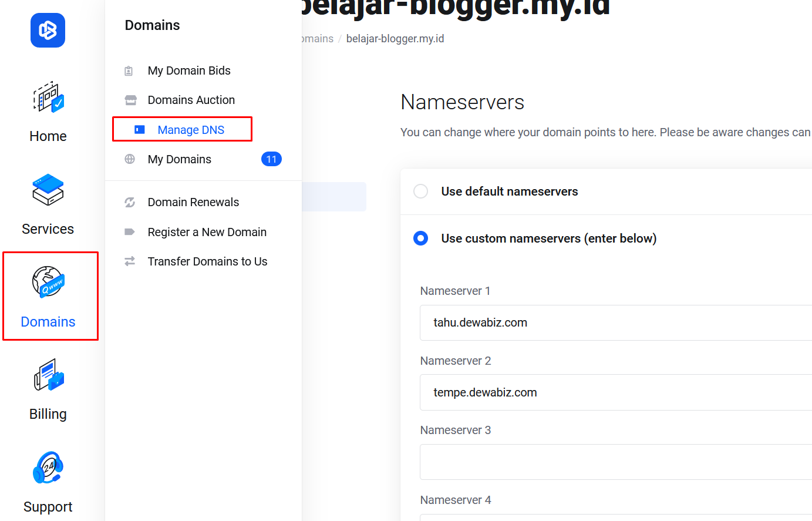Open the Billing sidebar icon
The height and width of the screenshot is (521, 812).
48,375
